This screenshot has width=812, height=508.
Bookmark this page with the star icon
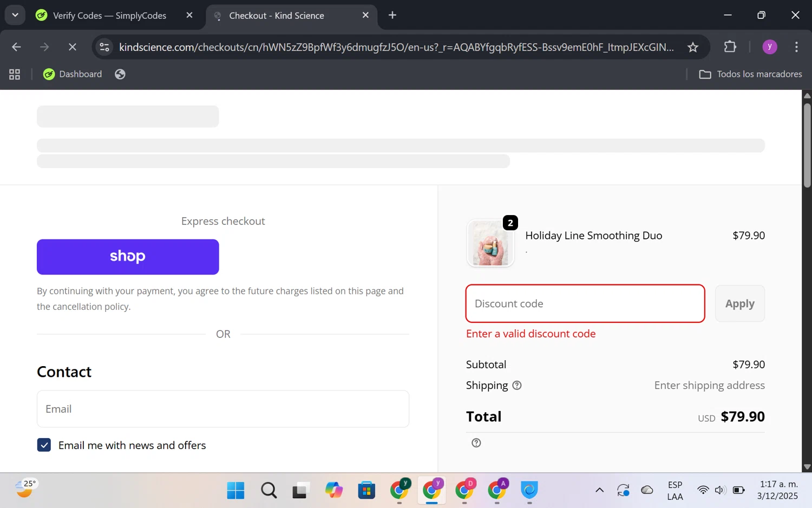(x=693, y=47)
